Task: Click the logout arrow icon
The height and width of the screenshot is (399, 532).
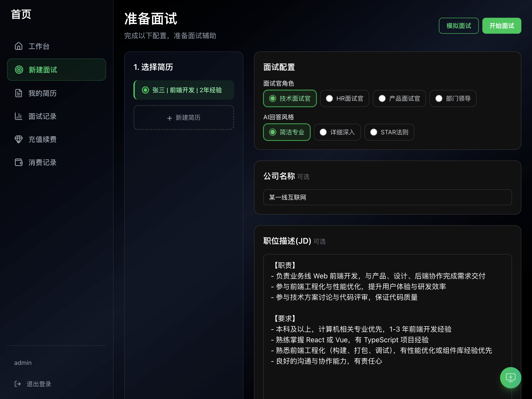Action: point(18,384)
